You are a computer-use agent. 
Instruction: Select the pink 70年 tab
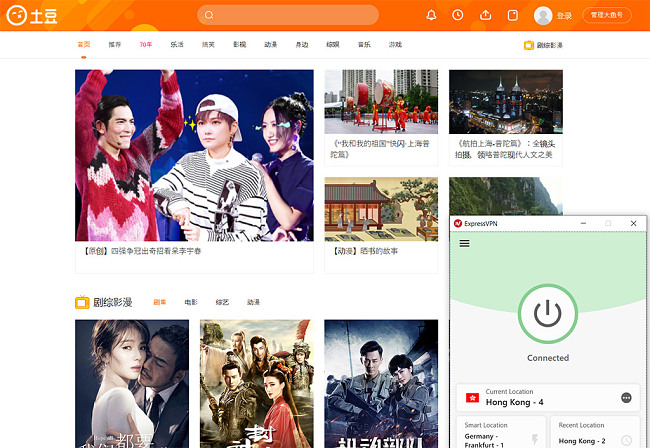(x=146, y=44)
